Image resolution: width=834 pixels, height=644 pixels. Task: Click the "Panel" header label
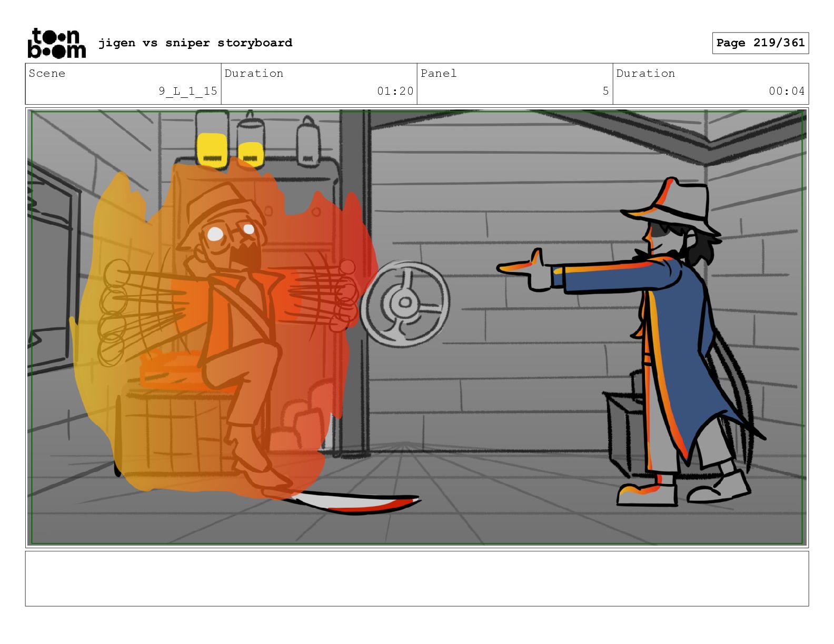439,73
